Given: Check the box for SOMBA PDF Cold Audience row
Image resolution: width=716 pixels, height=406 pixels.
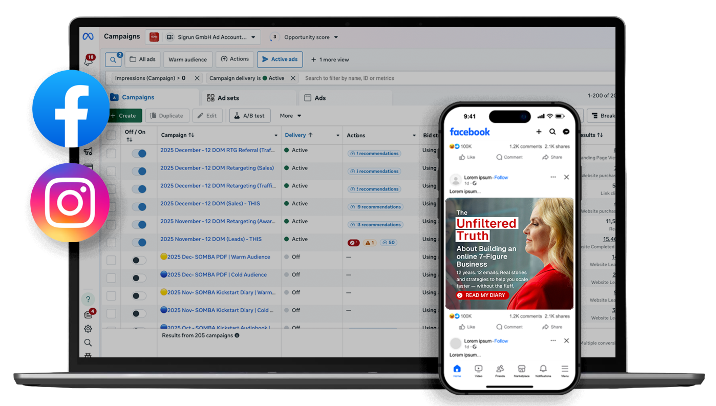Looking at the screenshot, I should pyautogui.click(x=111, y=278).
